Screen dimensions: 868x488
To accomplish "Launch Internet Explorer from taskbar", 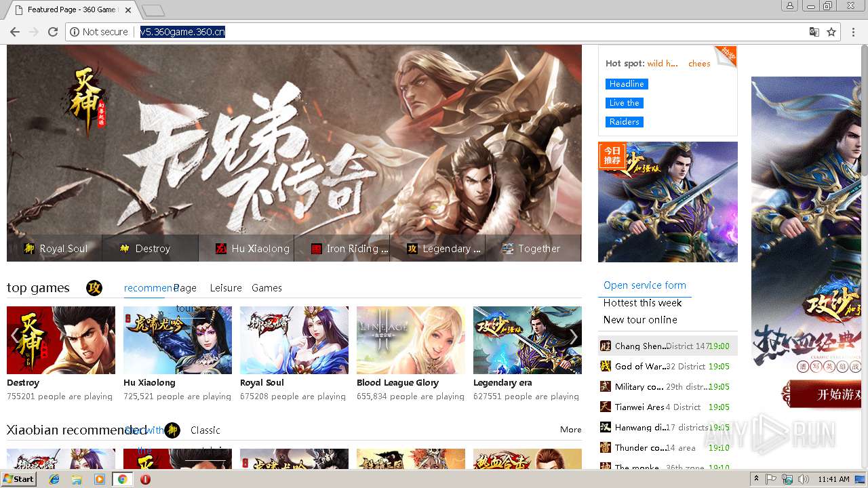I will pyautogui.click(x=55, y=479).
